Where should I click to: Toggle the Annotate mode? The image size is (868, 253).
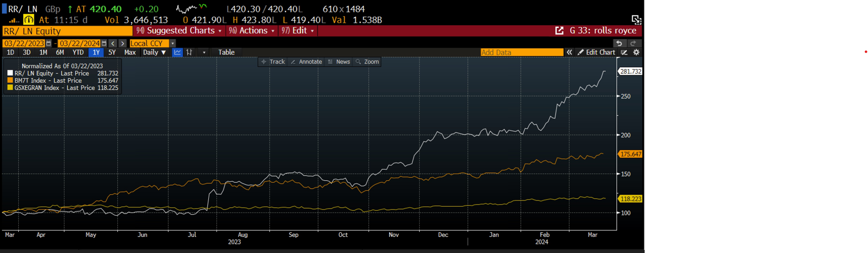306,62
